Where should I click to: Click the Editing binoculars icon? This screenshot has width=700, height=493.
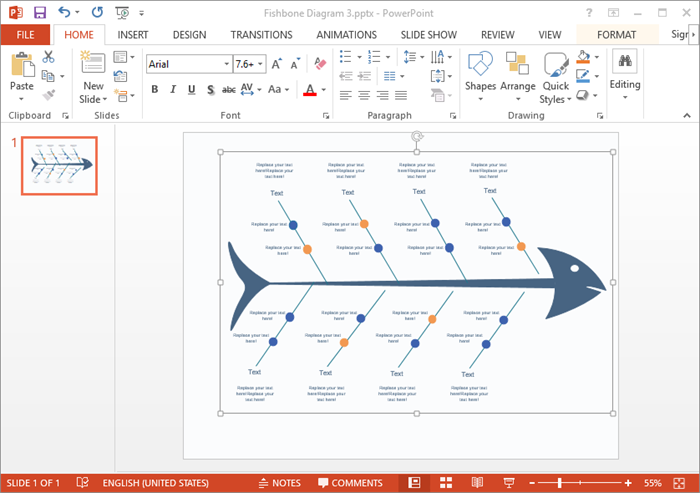pyautogui.click(x=625, y=72)
